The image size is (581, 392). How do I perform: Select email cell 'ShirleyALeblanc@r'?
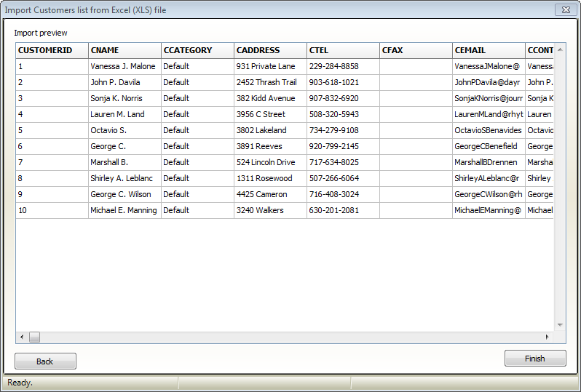click(489, 178)
